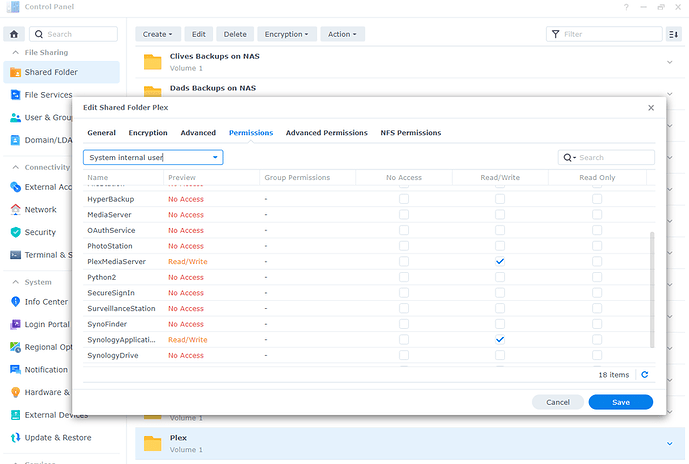
Task: Check Read/Write for MediaServer
Action: [x=500, y=214]
